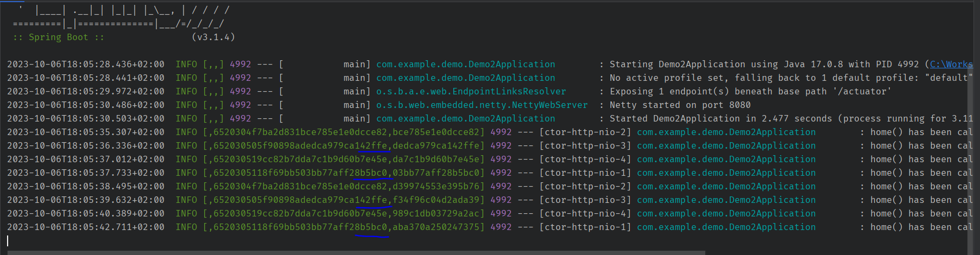Click timestamp 2023-10-06T18:05:35.307+02:00
Image resolution: width=980 pixels, height=255 pixels.
pyautogui.click(x=86, y=132)
